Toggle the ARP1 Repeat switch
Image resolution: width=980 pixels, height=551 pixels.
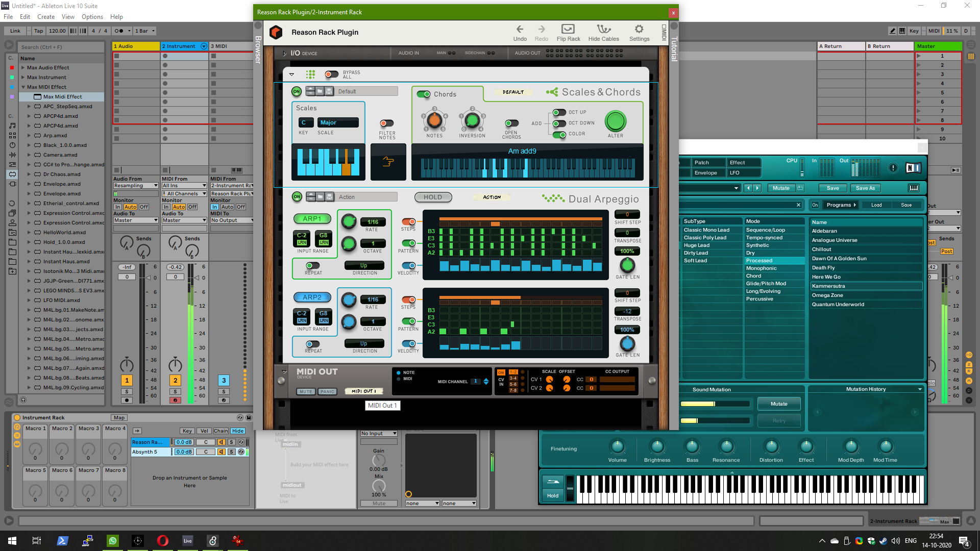click(313, 265)
